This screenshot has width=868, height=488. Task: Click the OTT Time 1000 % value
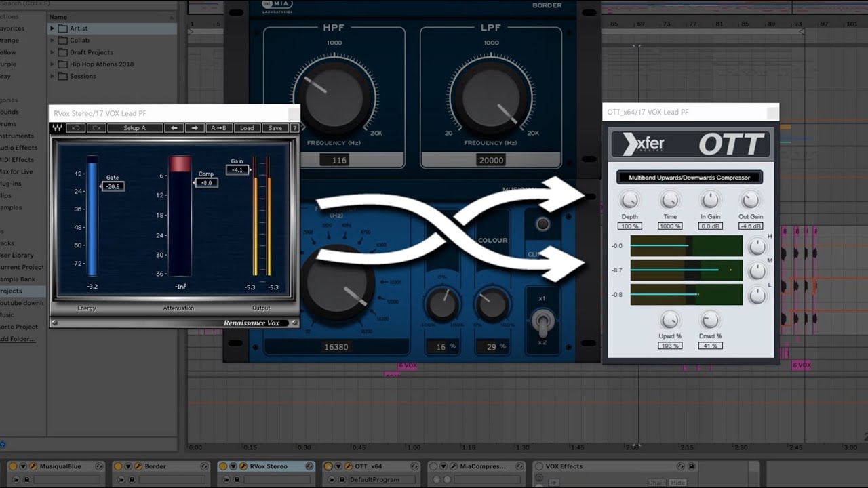click(x=670, y=226)
